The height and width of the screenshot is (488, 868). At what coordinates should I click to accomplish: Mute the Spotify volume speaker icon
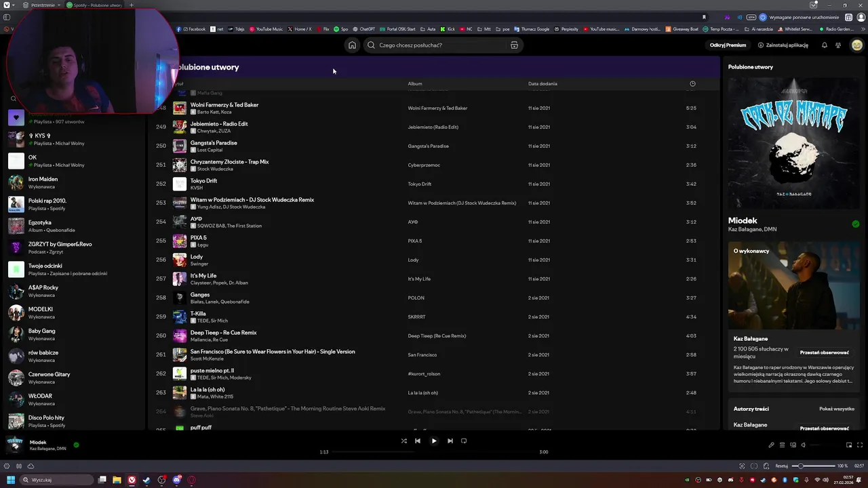pos(804,445)
